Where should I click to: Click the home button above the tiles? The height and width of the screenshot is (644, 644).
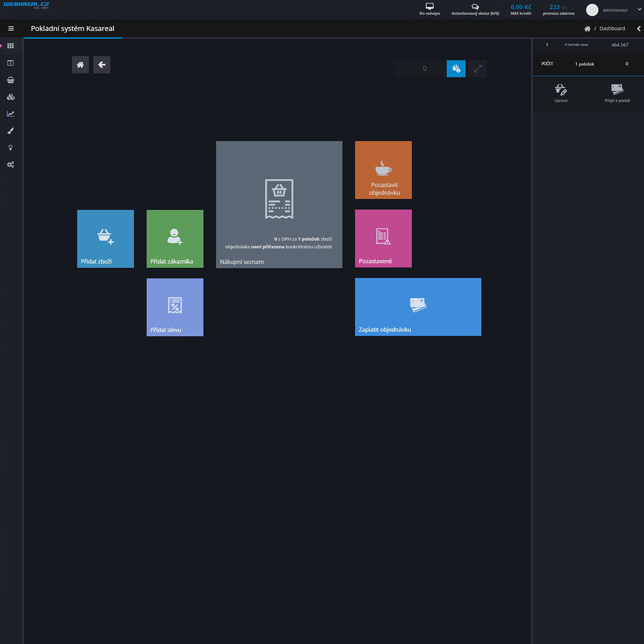[80, 65]
